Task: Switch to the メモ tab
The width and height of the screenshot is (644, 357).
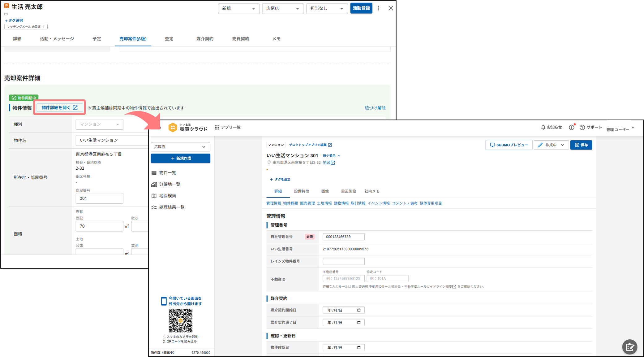Action: [276, 39]
